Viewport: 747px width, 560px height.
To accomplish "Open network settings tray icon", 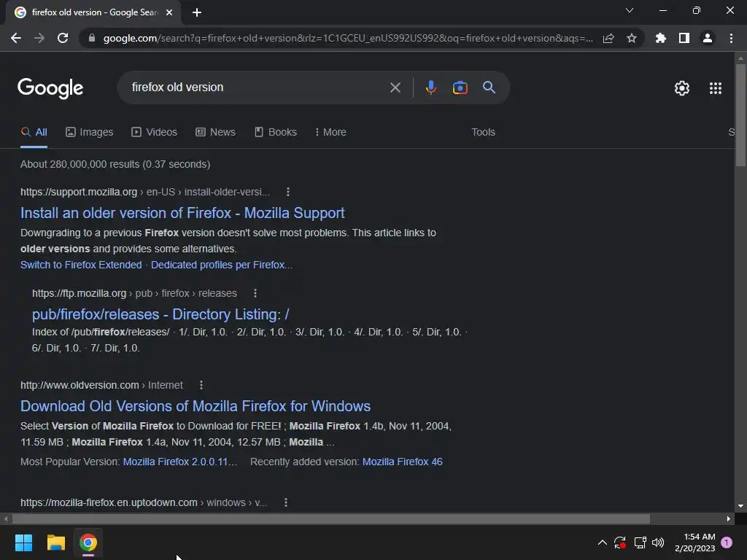I will click(640, 542).
